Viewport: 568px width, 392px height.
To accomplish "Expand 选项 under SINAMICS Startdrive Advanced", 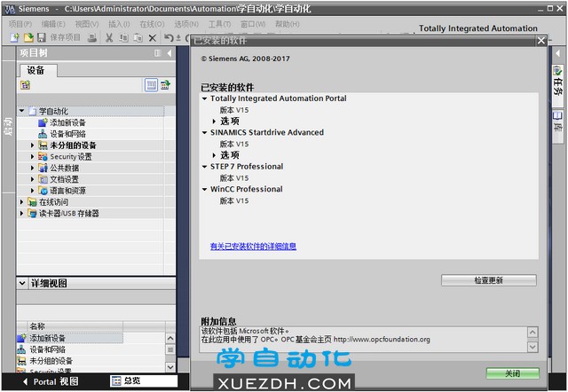I will (214, 155).
